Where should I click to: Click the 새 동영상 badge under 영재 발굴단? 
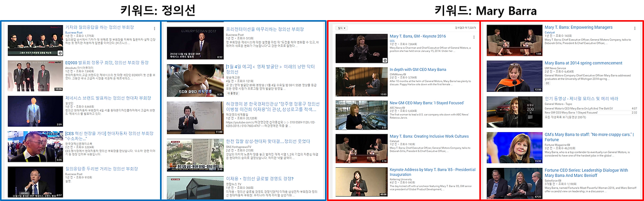(232, 93)
